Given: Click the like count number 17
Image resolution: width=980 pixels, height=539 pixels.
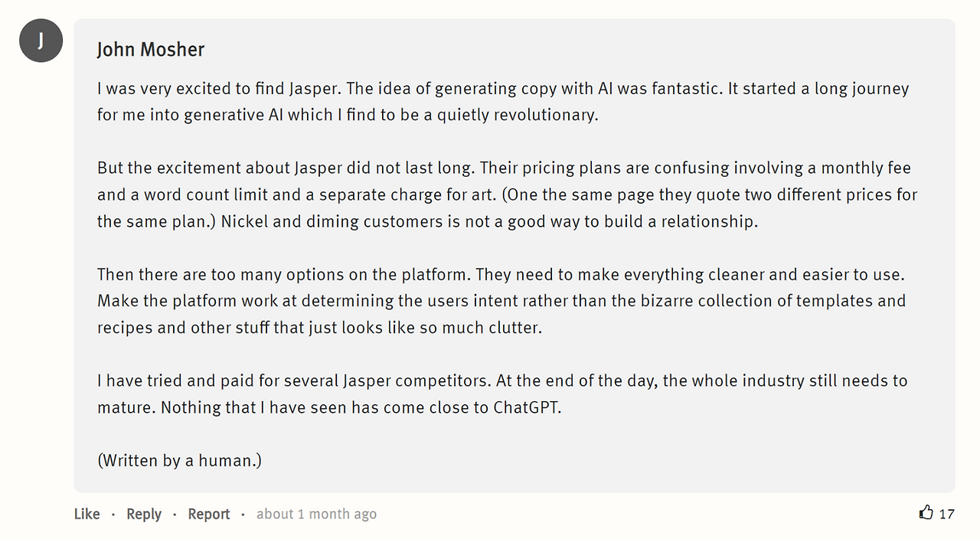Looking at the screenshot, I should [x=947, y=514].
